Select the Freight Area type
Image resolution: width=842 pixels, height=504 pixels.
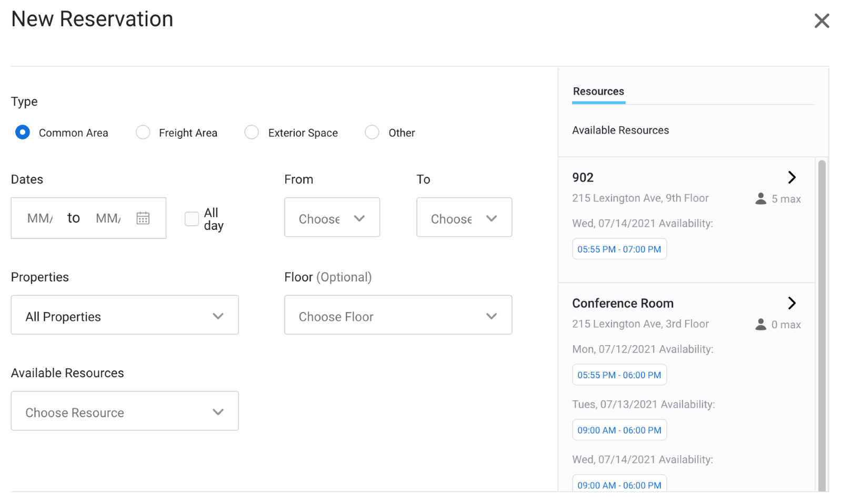[x=143, y=132]
